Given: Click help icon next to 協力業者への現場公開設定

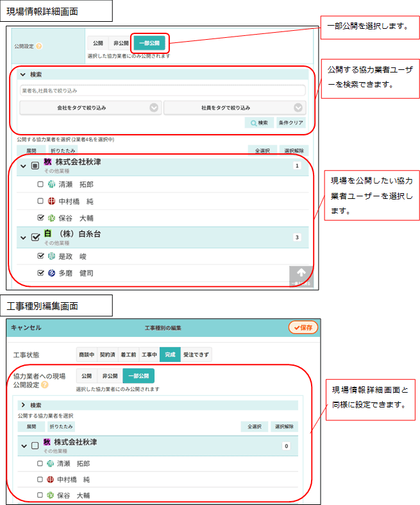Looking at the screenshot, I should click(45, 385).
